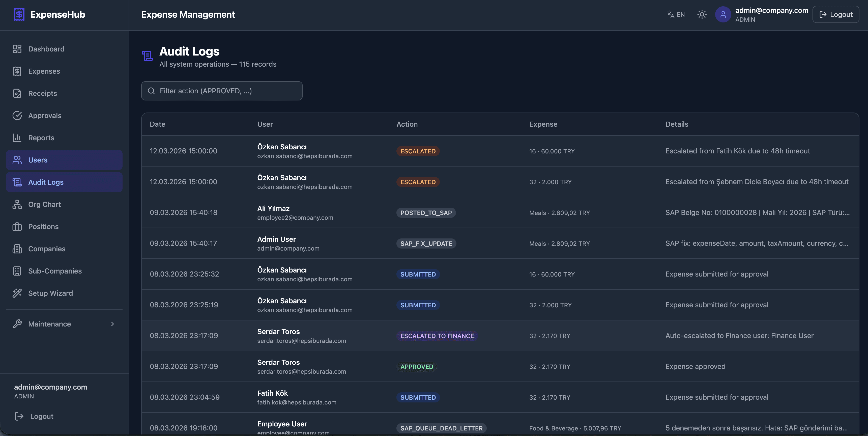Click the Receipts file icon
This screenshot has width=868, height=436.
17,93
